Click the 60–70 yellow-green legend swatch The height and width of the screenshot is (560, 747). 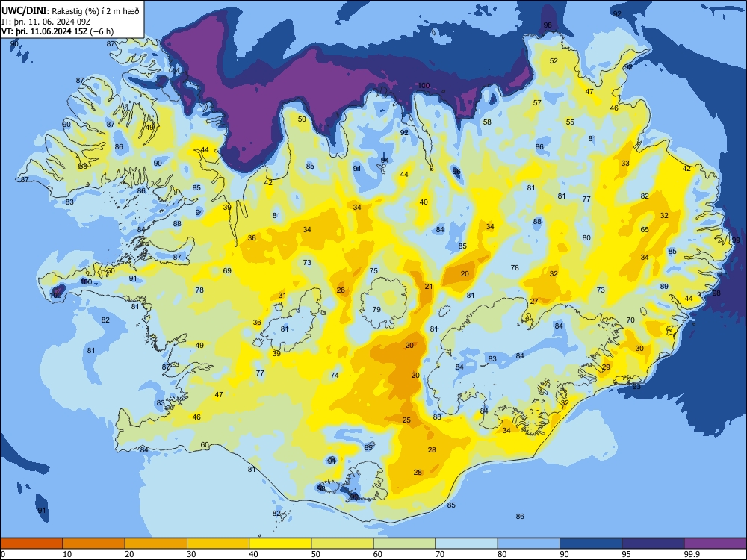pos(404,544)
